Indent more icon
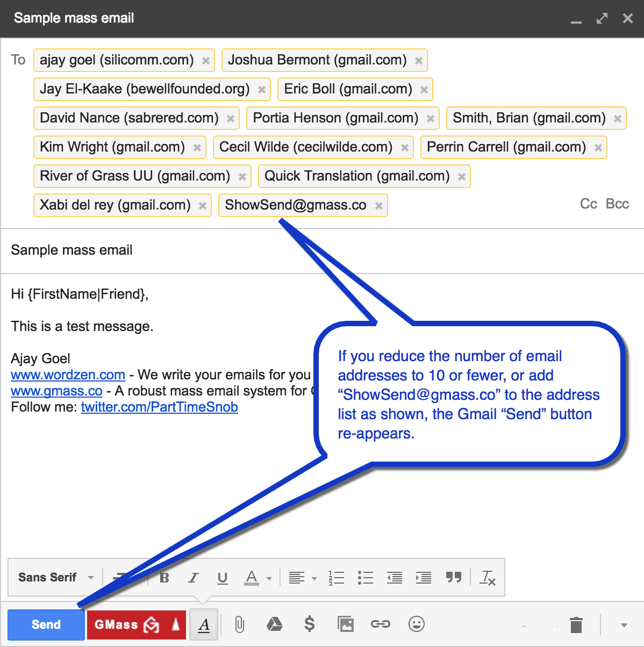This screenshot has width=644, height=647. 424,578
